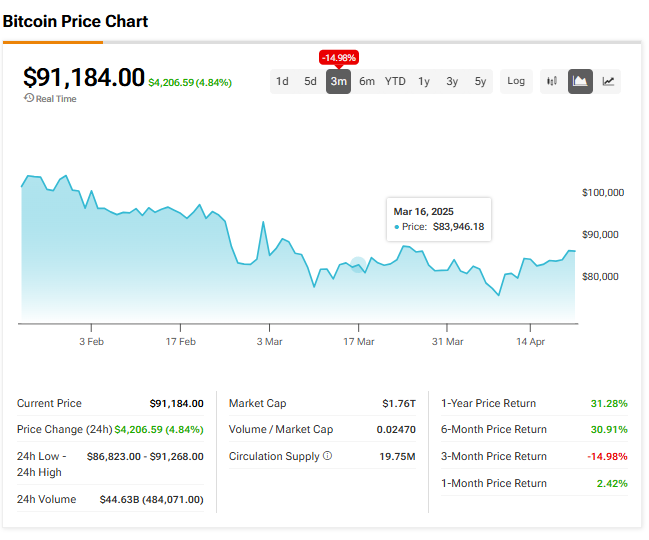Click the 31 Mar axis label
The width and height of the screenshot is (649, 540).
tap(447, 342)
